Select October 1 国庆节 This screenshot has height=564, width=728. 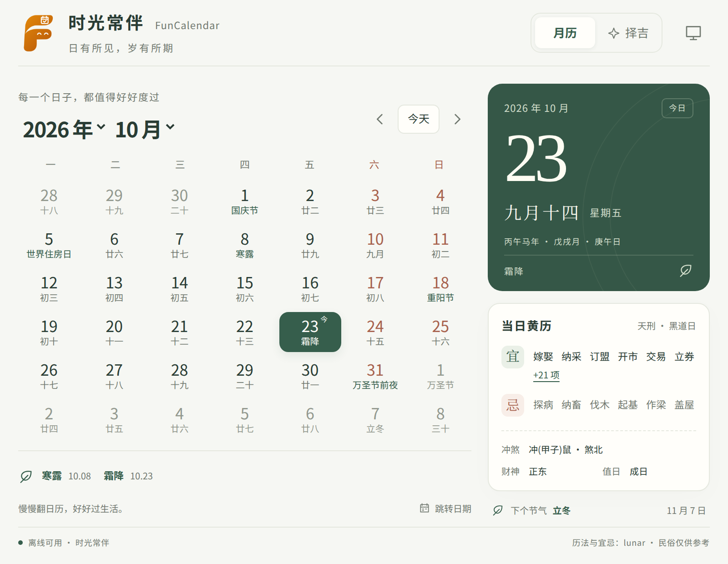pyautogui.click(x=245, y=201)
